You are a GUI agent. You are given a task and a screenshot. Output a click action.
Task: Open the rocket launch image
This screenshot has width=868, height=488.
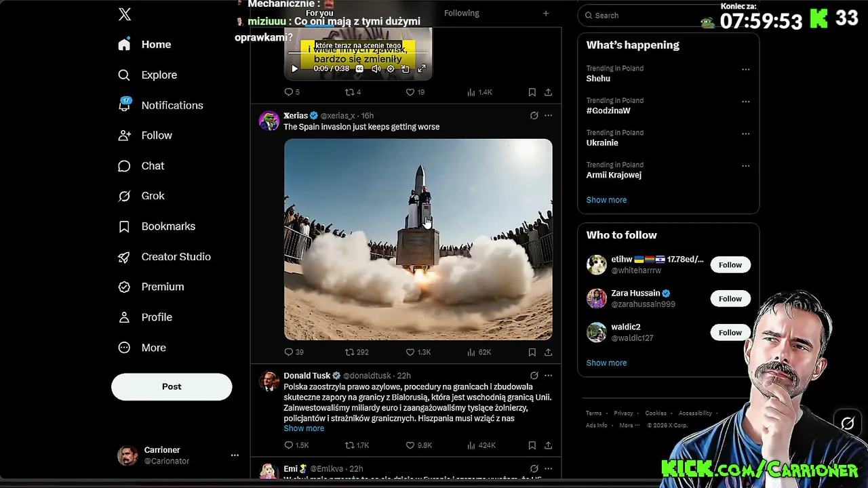point(418,239)
